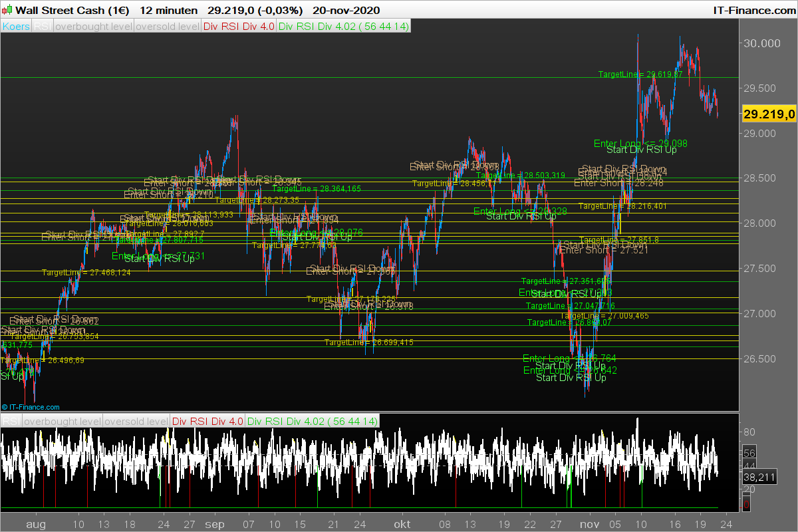
Task: Open oversold level label in price chart header
Action: pos(168,27)
